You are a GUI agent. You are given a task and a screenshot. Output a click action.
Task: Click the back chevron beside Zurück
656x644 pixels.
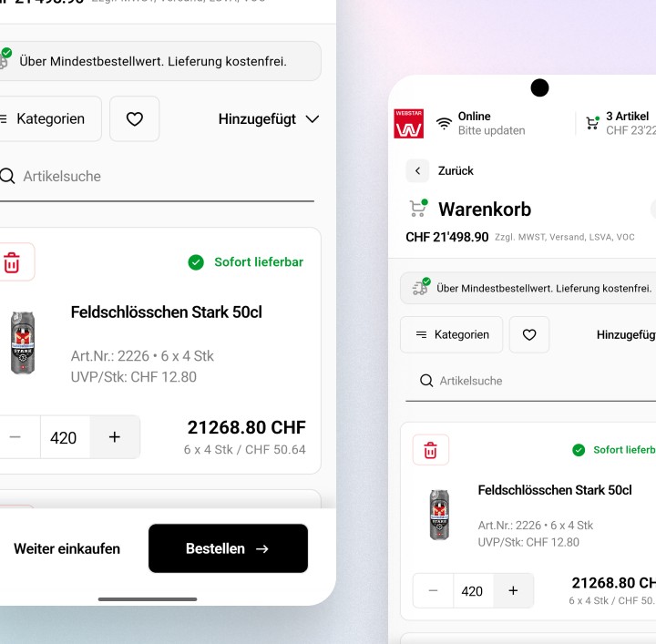(x=417, y=170)
